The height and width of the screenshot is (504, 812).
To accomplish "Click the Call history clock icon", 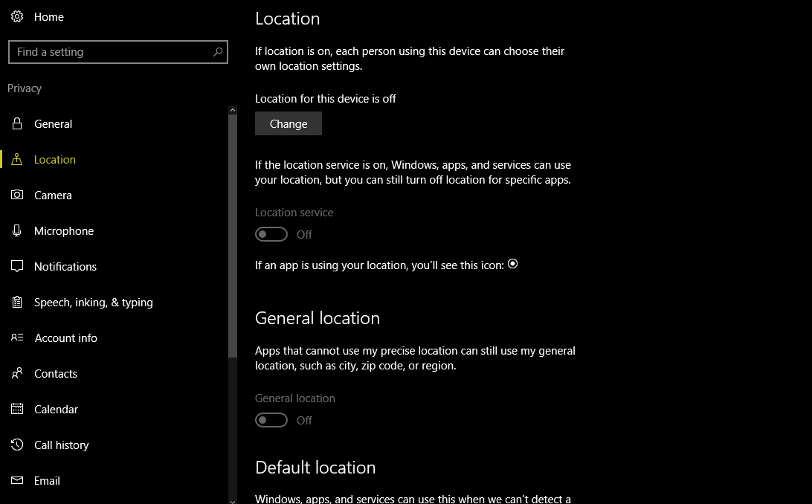I will [17, 445].
